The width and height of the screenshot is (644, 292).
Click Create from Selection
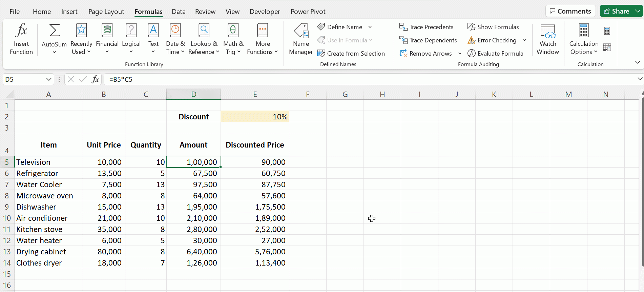[351, 54]
